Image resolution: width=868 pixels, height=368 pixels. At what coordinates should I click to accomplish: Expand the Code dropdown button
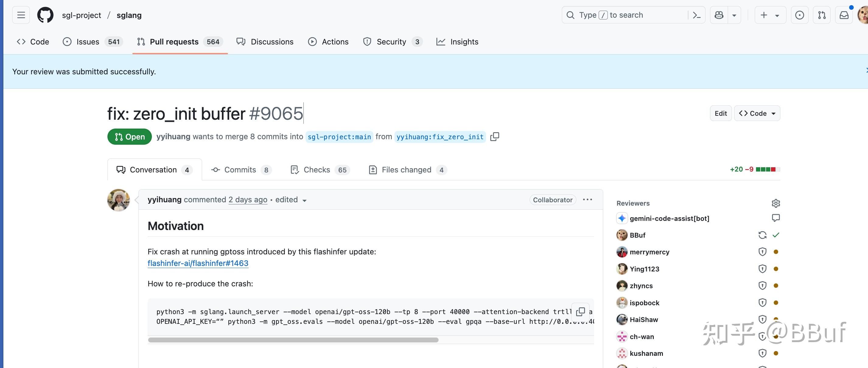click(x=757, y=113)
